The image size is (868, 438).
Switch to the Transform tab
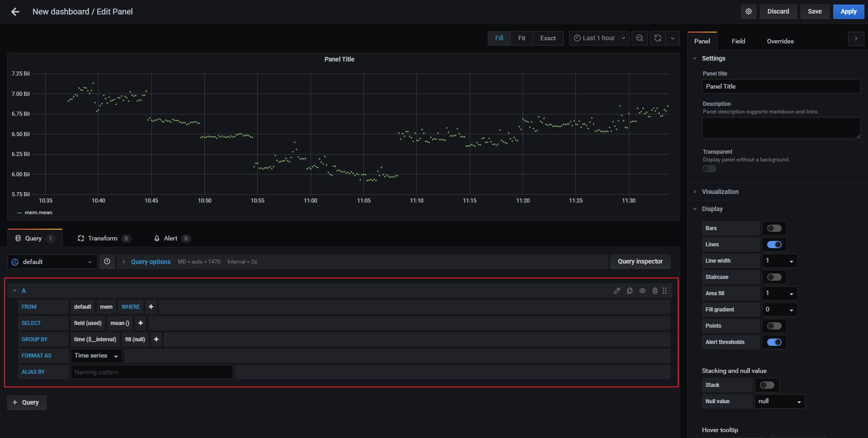103,238
